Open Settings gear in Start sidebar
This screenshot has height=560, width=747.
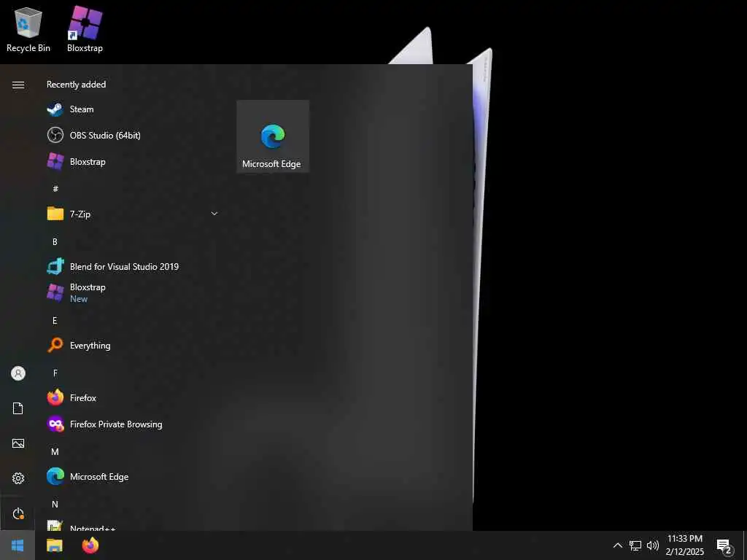[18, 478]
